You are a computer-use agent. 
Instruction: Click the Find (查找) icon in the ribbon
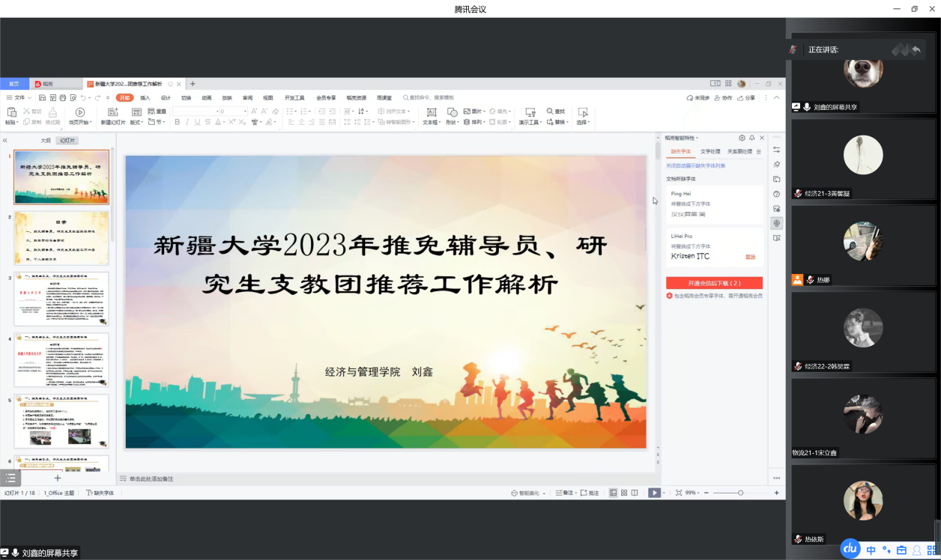(x=551, y=112)
